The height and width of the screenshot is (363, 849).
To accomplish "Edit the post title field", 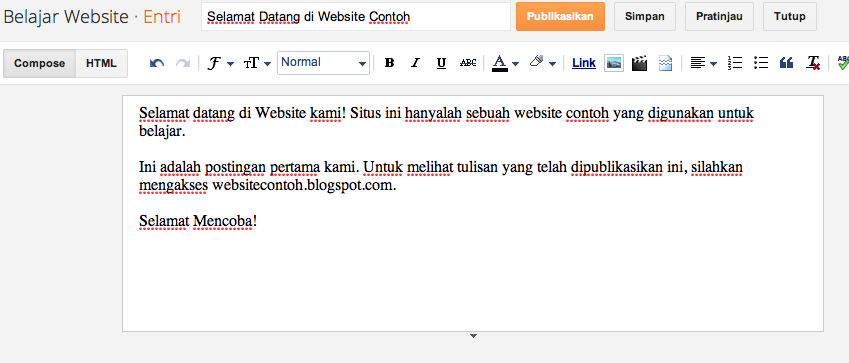I will click(356, 17).
